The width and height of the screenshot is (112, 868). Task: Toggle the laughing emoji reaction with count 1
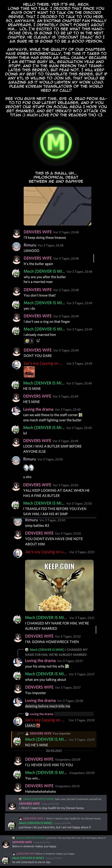[x=29, y=341]
